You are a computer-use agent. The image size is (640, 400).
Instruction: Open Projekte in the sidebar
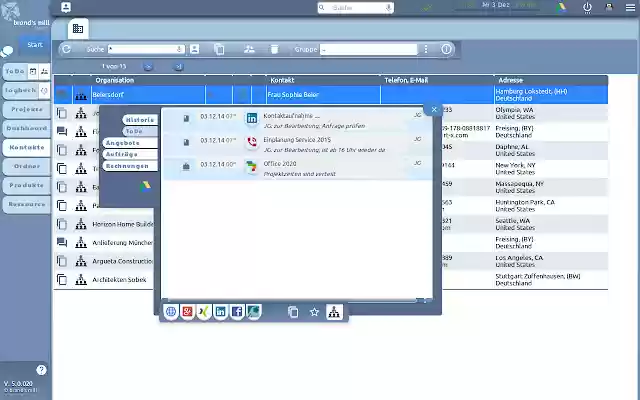(27, 109)
